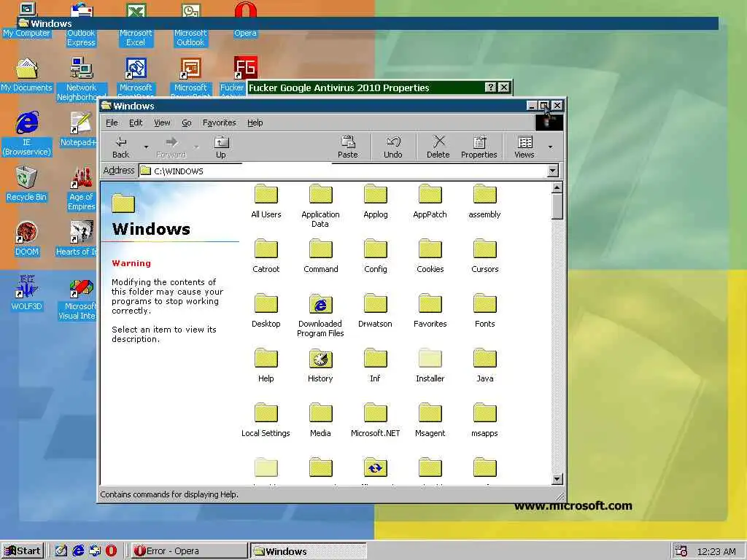
Task: Switch to Error - Opera taskbar button
Action: [x=189, y=551]
